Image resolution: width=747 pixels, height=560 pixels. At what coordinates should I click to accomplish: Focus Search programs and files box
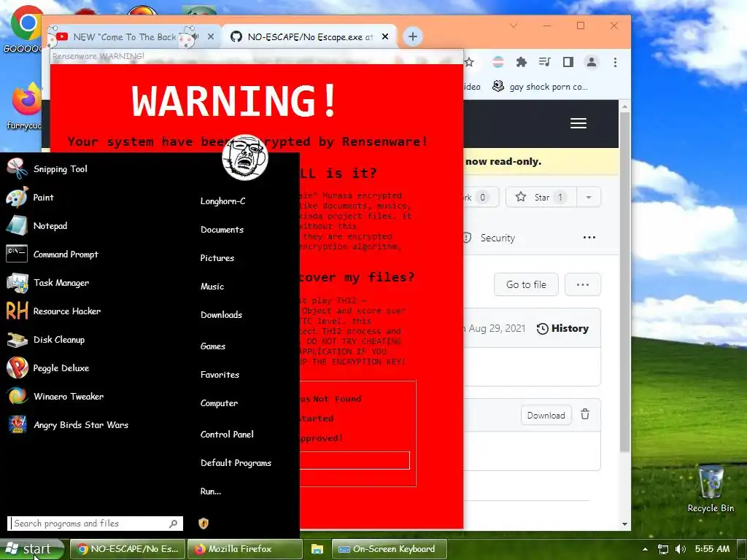[x=96, y=524]
